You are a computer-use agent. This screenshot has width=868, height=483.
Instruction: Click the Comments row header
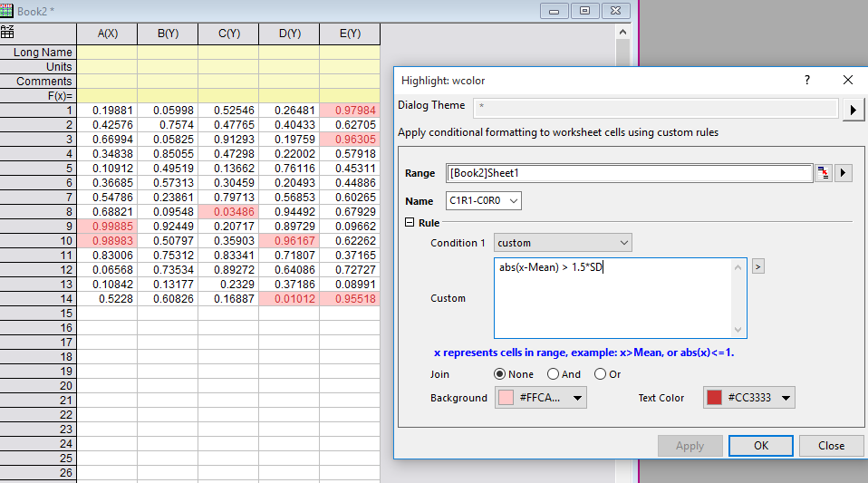(38, 81)
